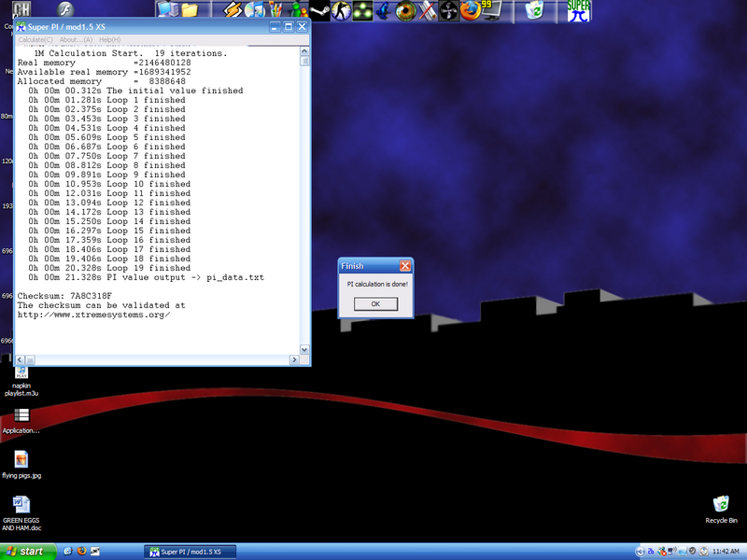Image resolution: width=747 pixels, height=560 pixels.
Task: Open the fan icon in top dock
Action: (449, 10)
